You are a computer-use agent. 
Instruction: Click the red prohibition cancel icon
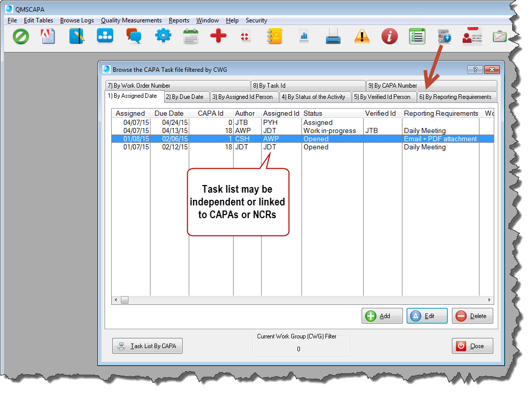pyautogui.click(x=20, y=36)
